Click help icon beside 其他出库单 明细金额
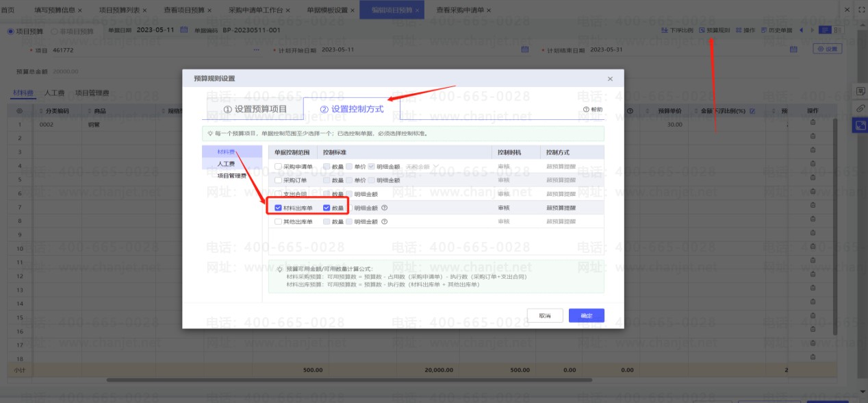This screenshot has width=868, height=403. (385, 221)
